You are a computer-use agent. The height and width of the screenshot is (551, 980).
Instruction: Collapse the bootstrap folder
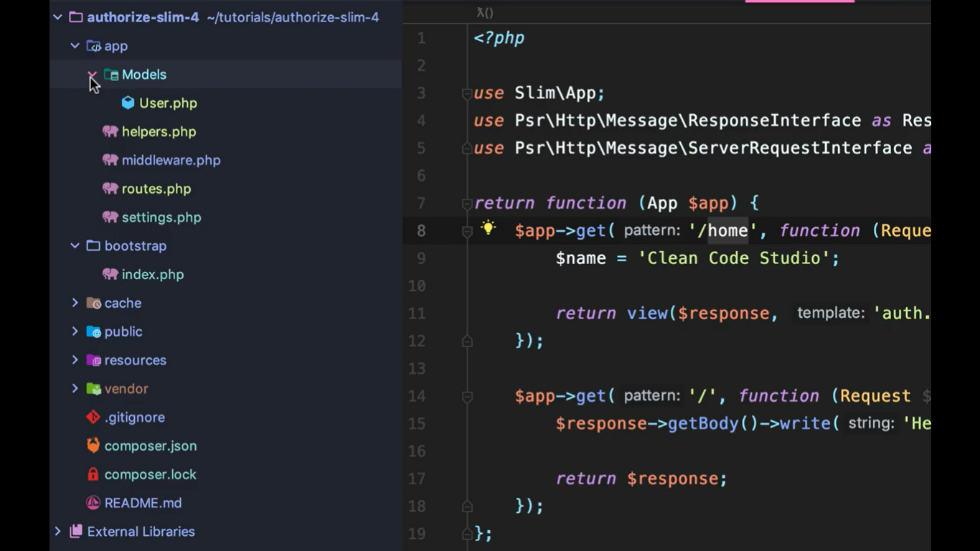click(x=75, y=245)
